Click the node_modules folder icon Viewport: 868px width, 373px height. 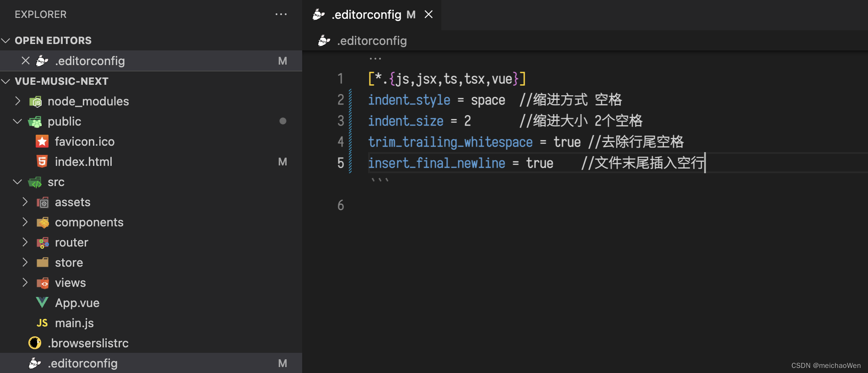[x=36, y=101]
